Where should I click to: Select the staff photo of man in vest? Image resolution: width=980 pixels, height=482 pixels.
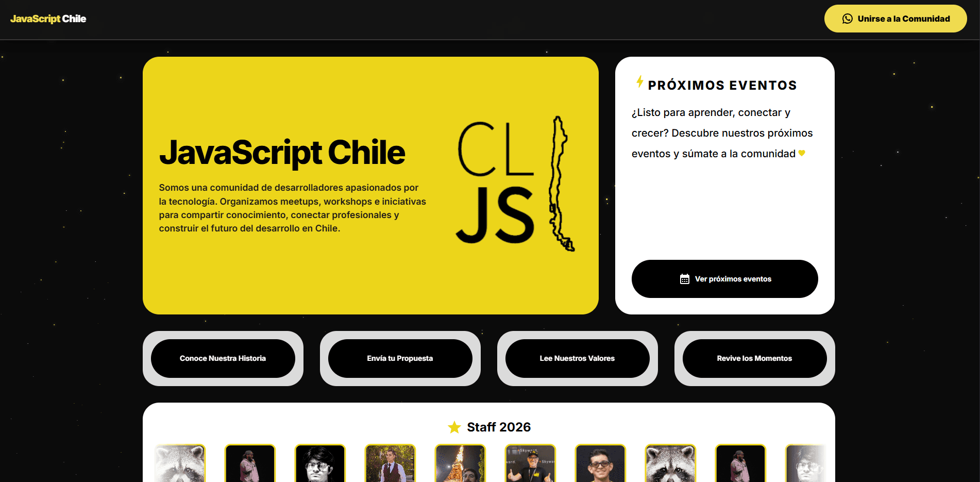(390, 463)
